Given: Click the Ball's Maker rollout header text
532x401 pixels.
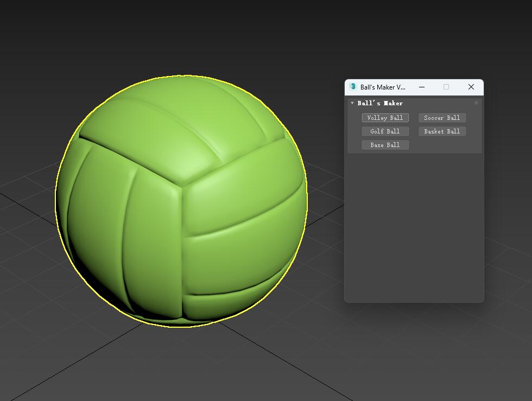Looking at the screenshot, I should pos(380,103).
